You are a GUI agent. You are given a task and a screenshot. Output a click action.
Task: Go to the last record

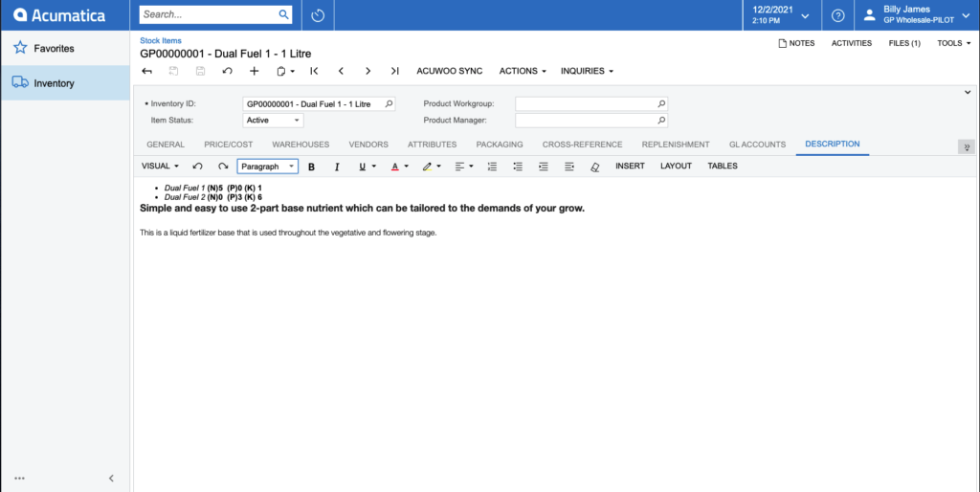tap(395, 71)
